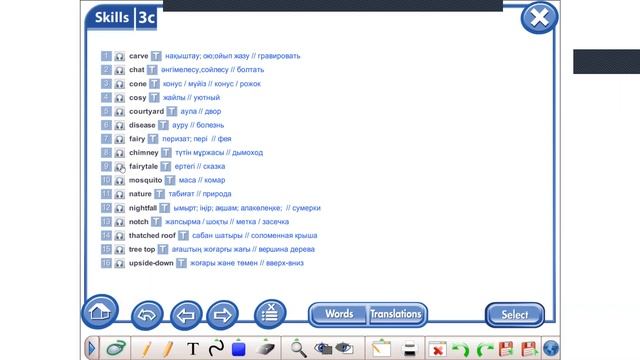Screen dimensions: 640x360
Task: Toggle translation T for fairy
Action: 153,139
